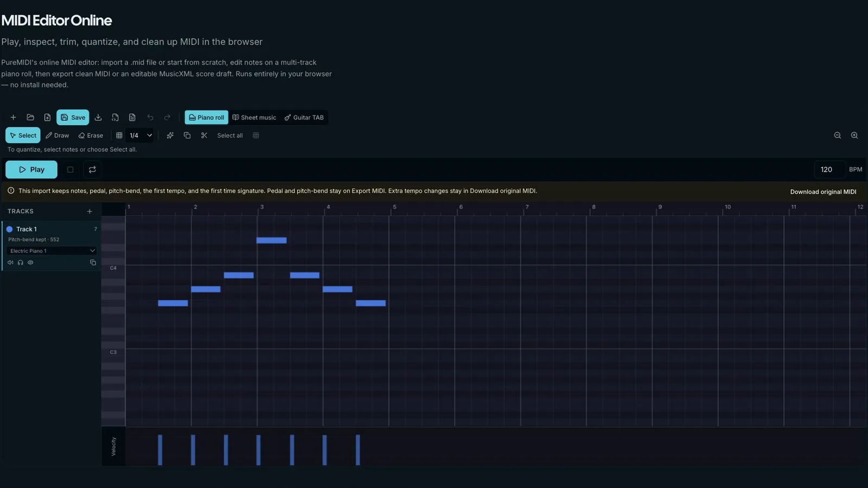Duplicate Track 1 with the copy icon

[93, 262]
